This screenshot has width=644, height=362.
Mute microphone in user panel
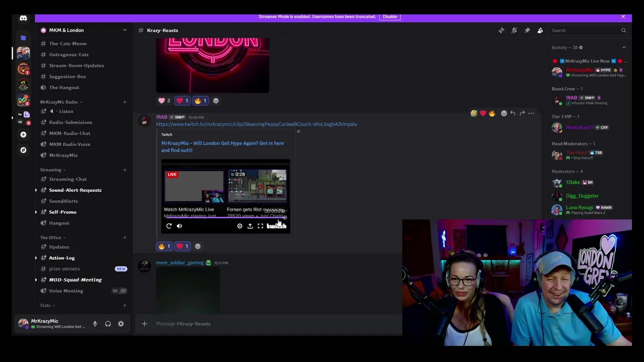(95, 324)
